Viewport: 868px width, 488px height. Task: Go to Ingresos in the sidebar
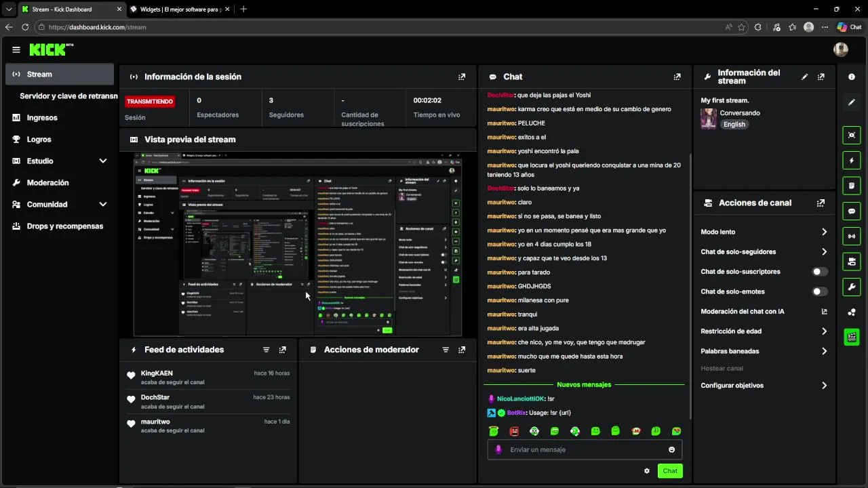click(60, 118)
